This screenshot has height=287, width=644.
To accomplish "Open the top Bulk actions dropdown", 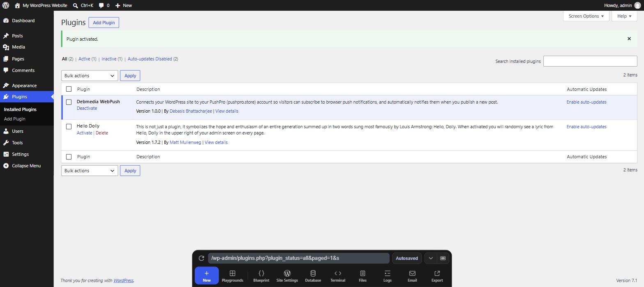I will (x=90, y=76).
